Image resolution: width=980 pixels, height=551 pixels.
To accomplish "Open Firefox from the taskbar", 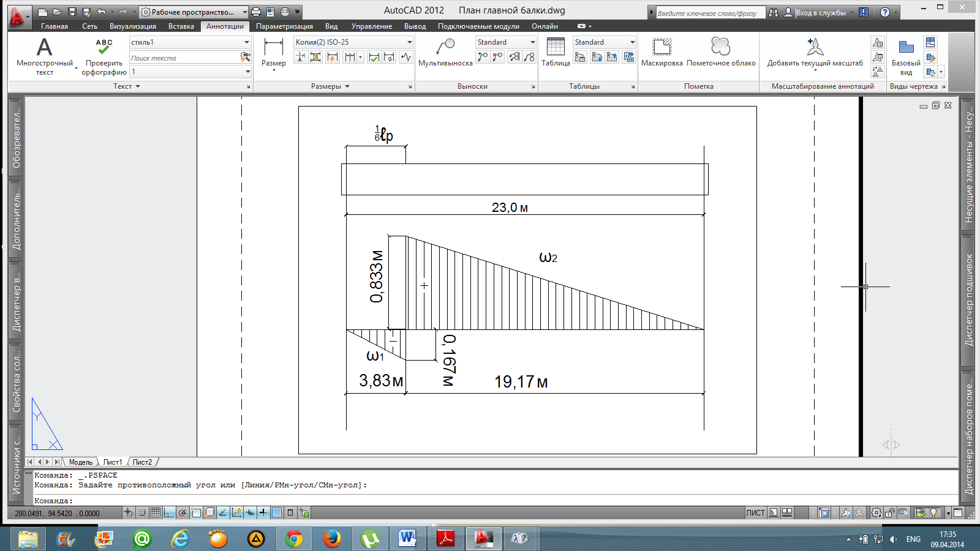I will pyautogui.click(x=332, y=539).
